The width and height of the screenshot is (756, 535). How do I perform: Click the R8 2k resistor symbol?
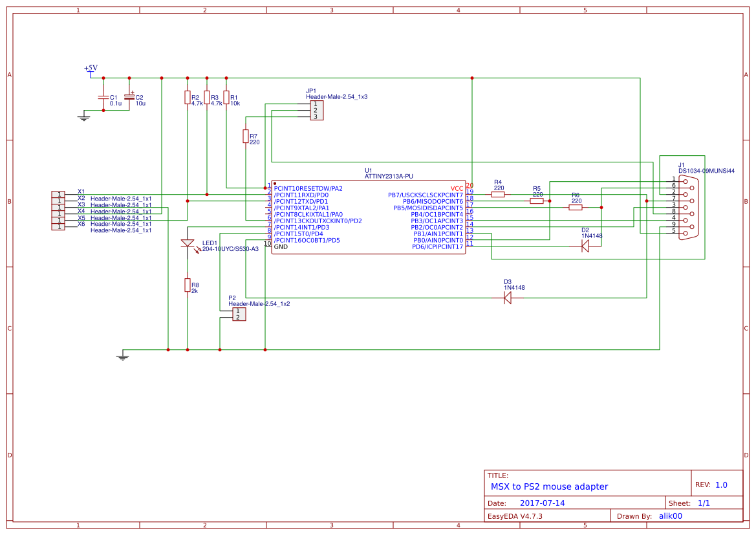188,285
